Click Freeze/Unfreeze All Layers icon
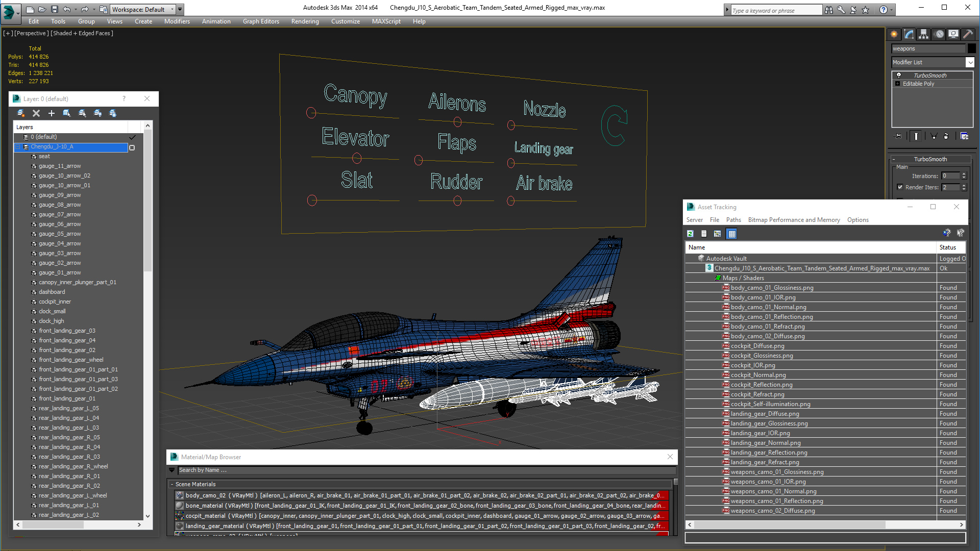The height and width of the screenshot is (551, 980). 113,113
